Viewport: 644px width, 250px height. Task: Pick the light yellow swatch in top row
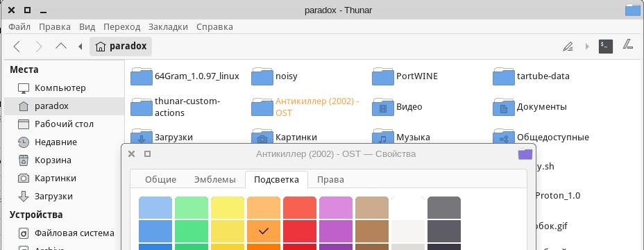228,208
